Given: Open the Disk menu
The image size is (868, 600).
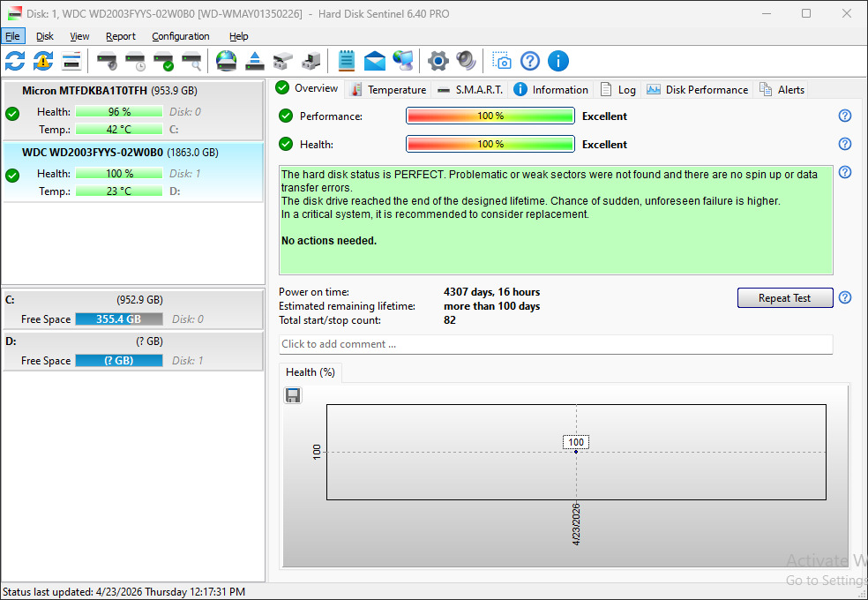Looking at the screenshot, I should (x=45, y=36).
